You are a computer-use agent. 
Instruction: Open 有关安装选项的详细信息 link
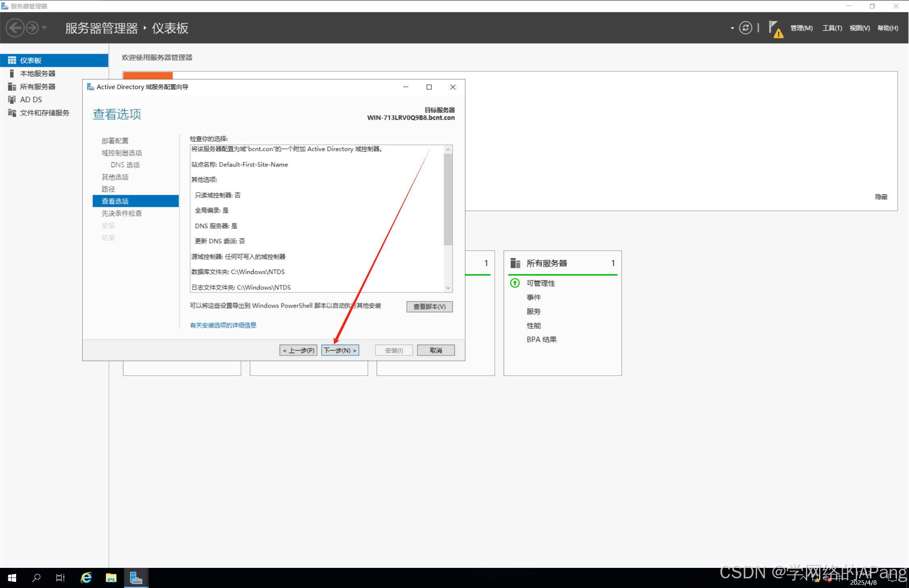[x=223, y=325]
